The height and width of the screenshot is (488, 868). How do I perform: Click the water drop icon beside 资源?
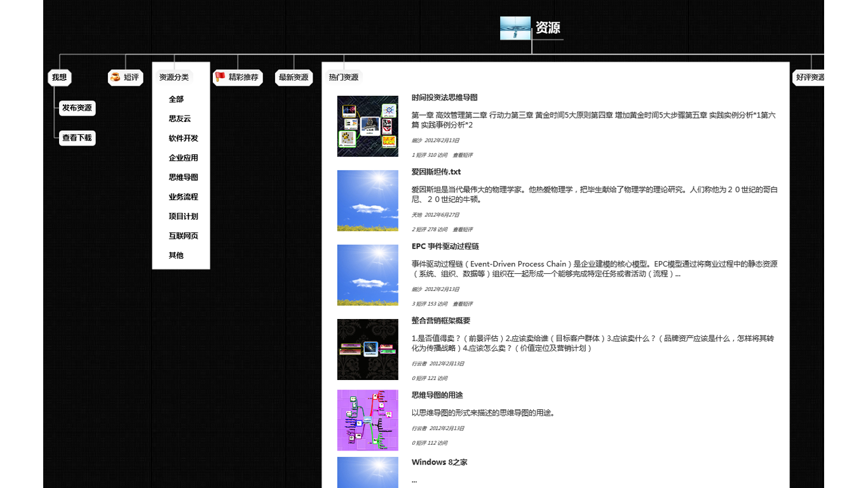point(515,28)
